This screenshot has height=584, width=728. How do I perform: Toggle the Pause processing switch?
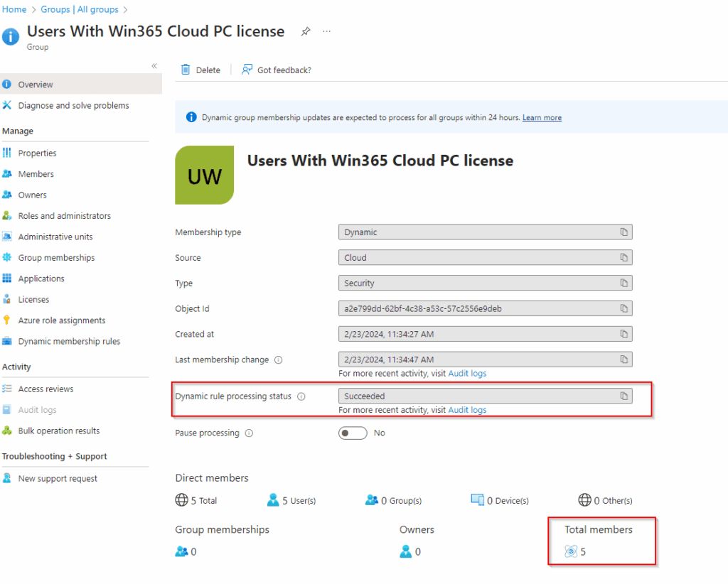click(x=353, y=433)
